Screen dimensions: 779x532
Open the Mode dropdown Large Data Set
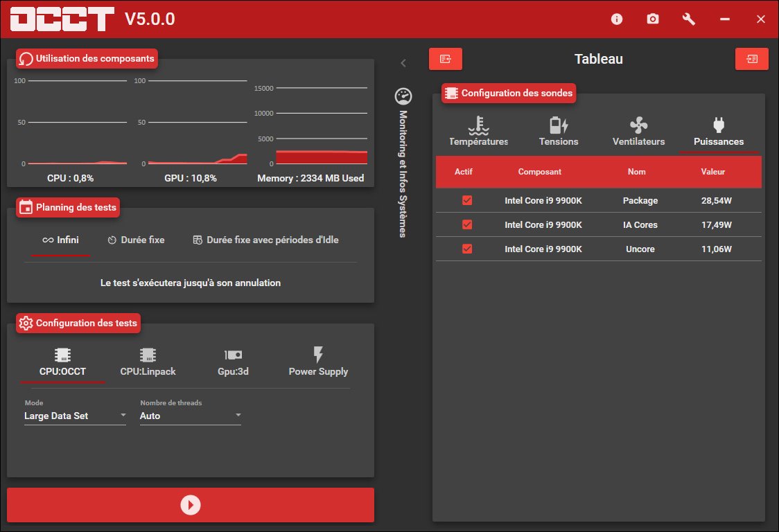coord(75,416)
